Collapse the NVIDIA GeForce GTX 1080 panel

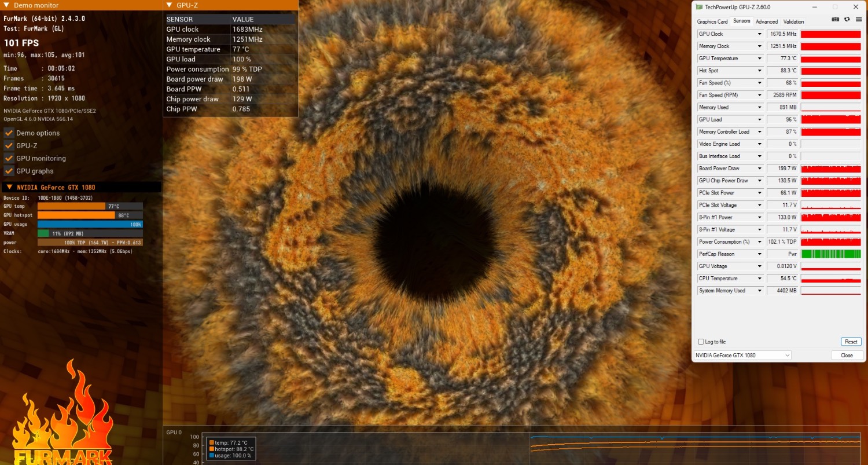(x=9, y=187)
